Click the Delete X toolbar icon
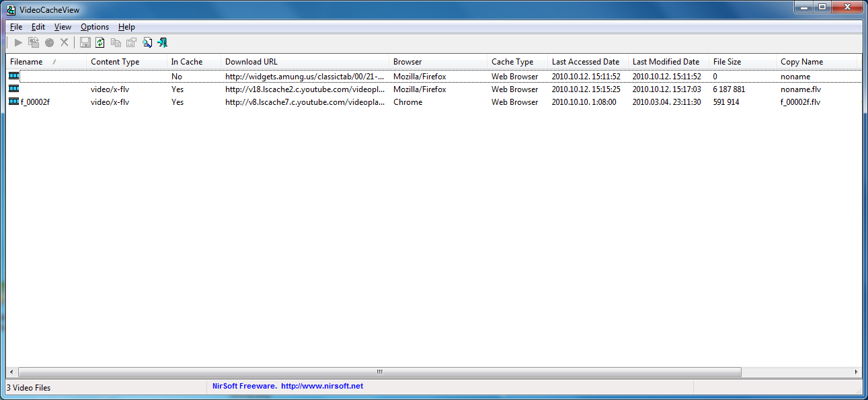The width and height of the screenshot is (868, 400). coord(65,43)
